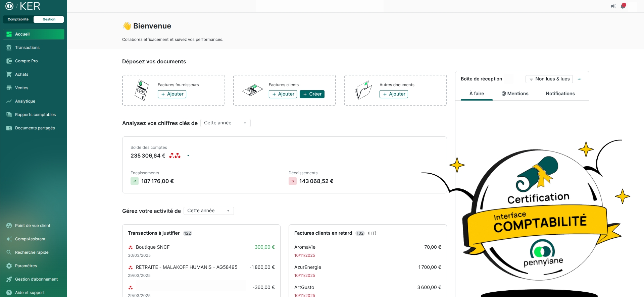The width and height of the screenshot is (644, 297).
Task: Launch ComptAssistant from the sidebar
Action: 30,239
